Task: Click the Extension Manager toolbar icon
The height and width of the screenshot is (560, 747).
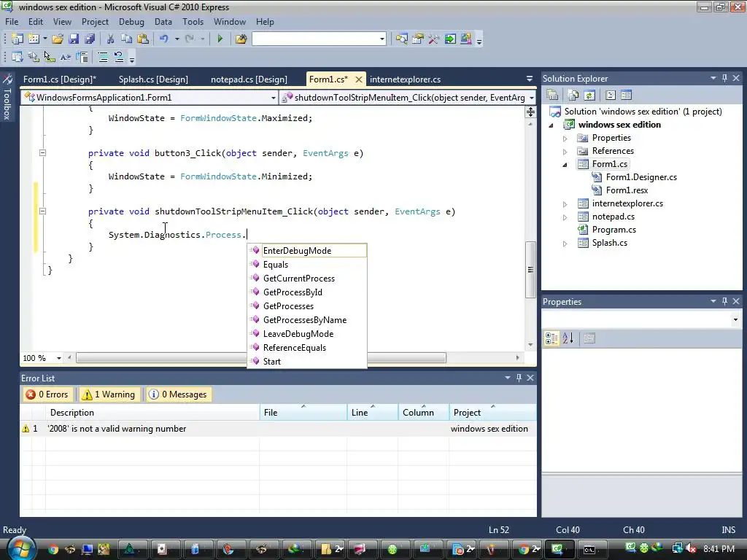Action: (465, 39)
